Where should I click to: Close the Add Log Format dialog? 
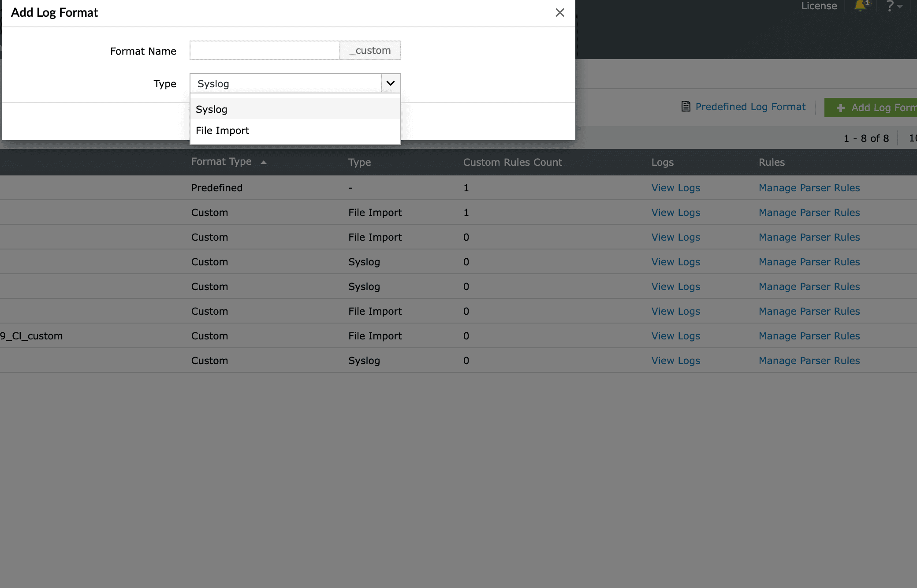[559, 12]
